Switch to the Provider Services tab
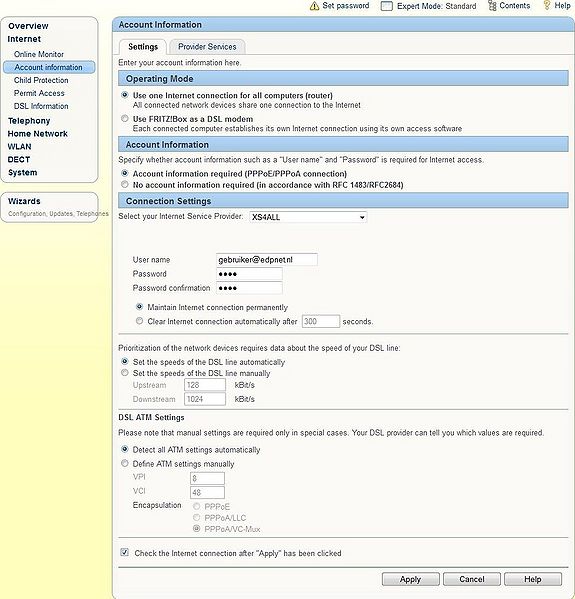Viewport: 575px width, 599px height. tap(207, 47)
